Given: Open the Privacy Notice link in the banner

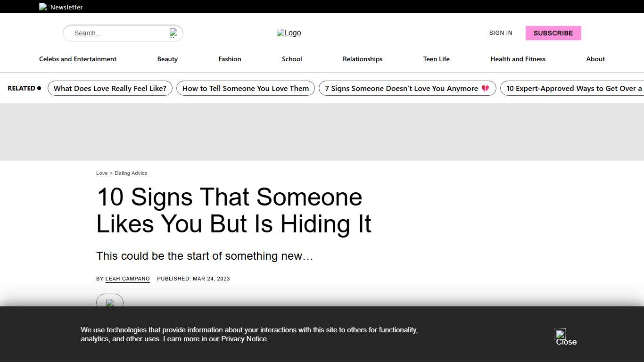Looking at the screenshot, I should (x=215, y=339).
